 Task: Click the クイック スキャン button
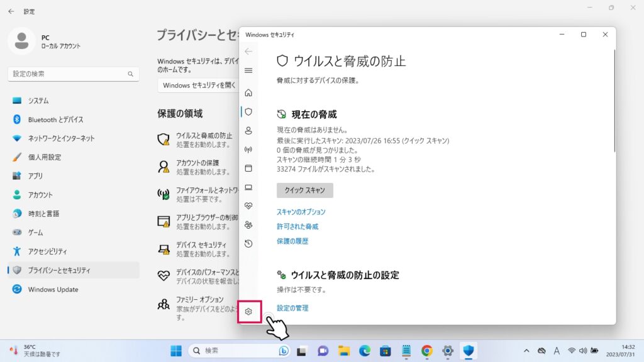[304, 190]
